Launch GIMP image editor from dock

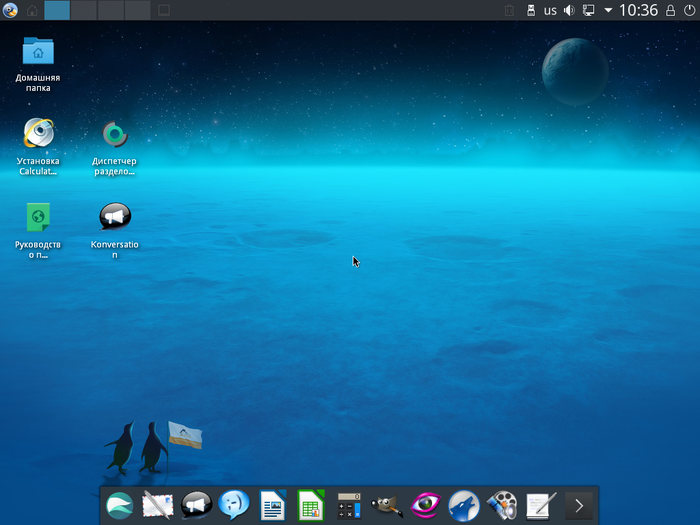387,505
